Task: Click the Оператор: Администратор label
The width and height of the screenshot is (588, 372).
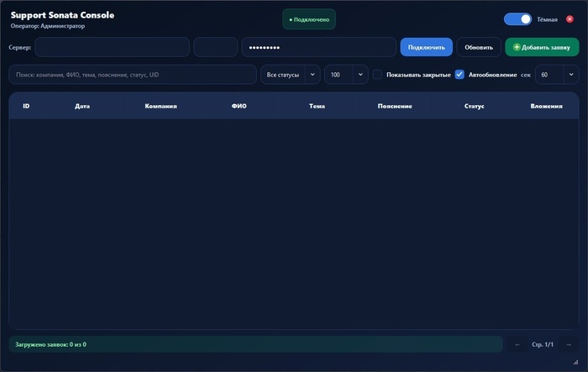Action: [x=48, y=26]
